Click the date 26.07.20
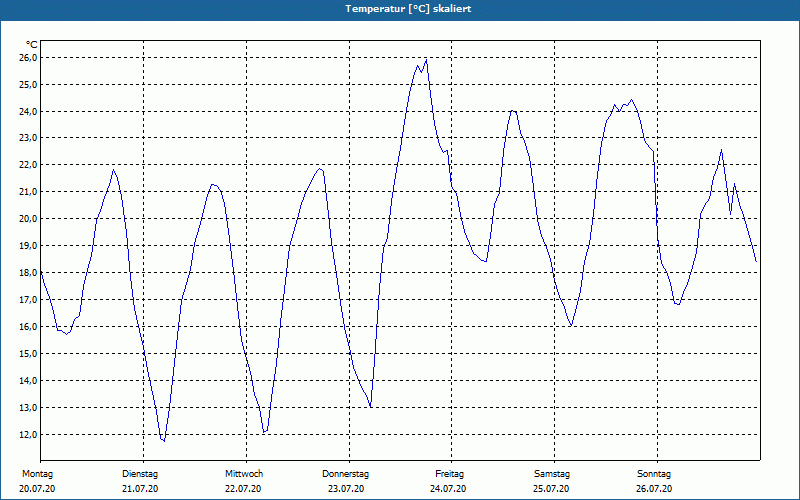Image resolution: width=800 pixels, height=500 pixels. pyautogui.click(x=654, y=489)
